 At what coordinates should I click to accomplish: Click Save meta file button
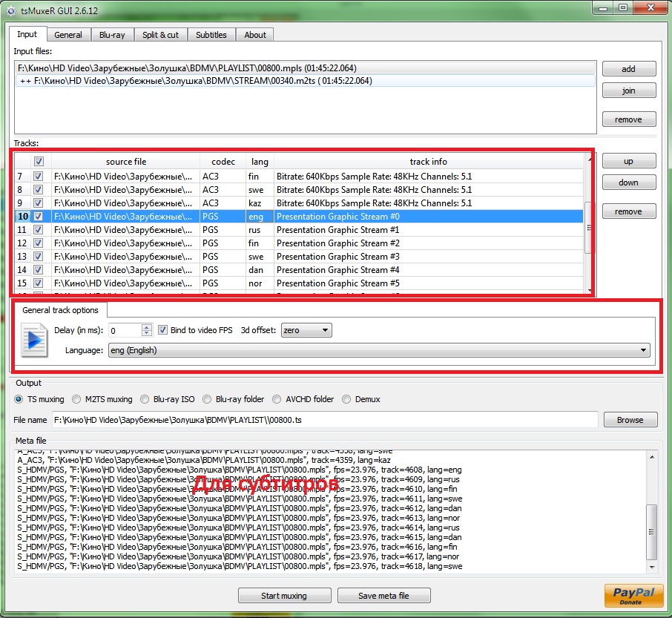(383, 596)
